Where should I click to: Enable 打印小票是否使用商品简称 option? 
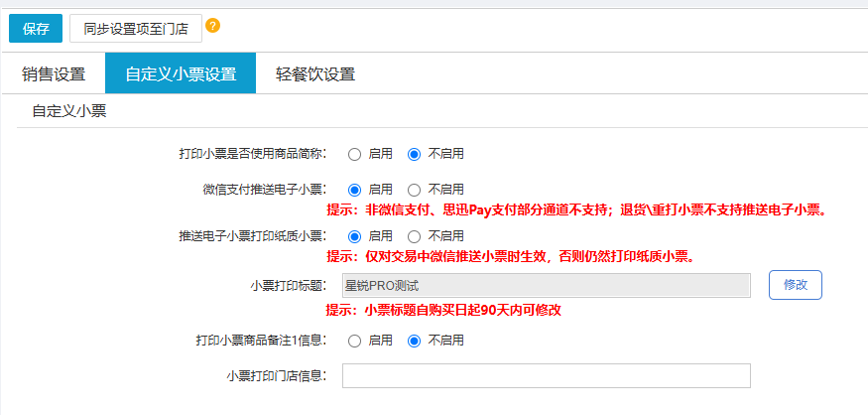tap(354, 155)
